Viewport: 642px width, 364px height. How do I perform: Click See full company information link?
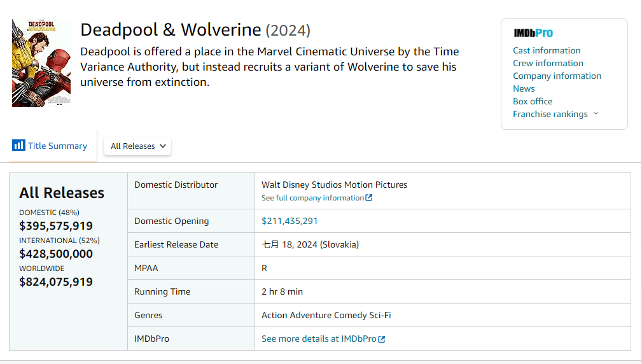[312, 198]
